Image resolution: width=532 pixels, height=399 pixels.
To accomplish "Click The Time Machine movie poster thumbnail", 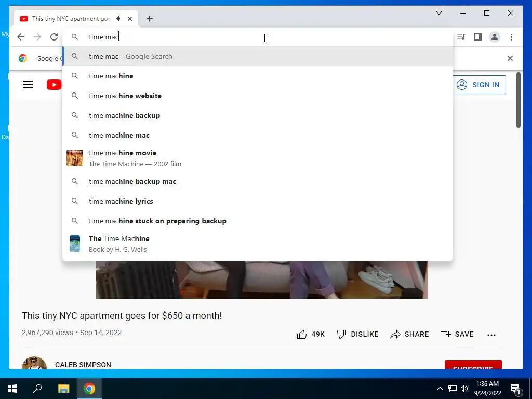I will (x=75, y=158).
